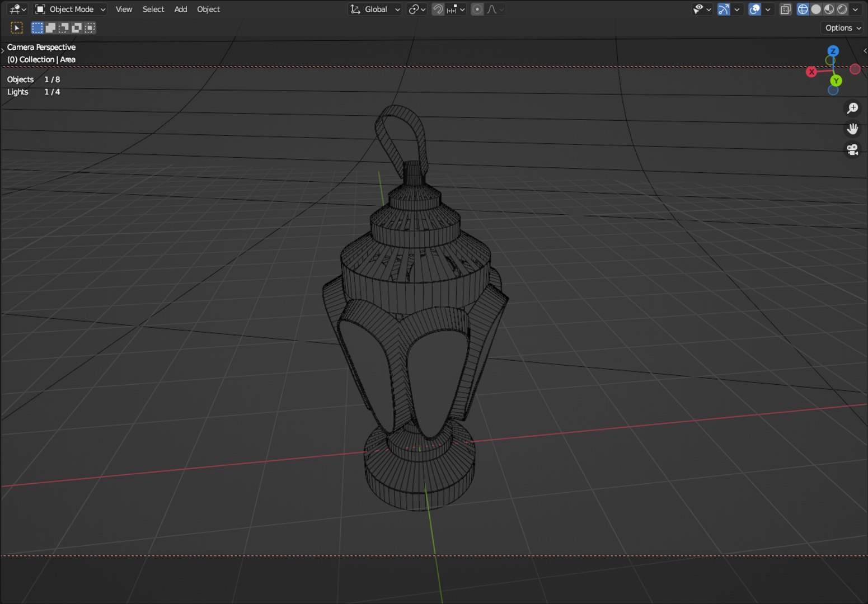
Task: Open the Global transform orientation dropdown
Action: pyautogui.click(x=375, y=9)
